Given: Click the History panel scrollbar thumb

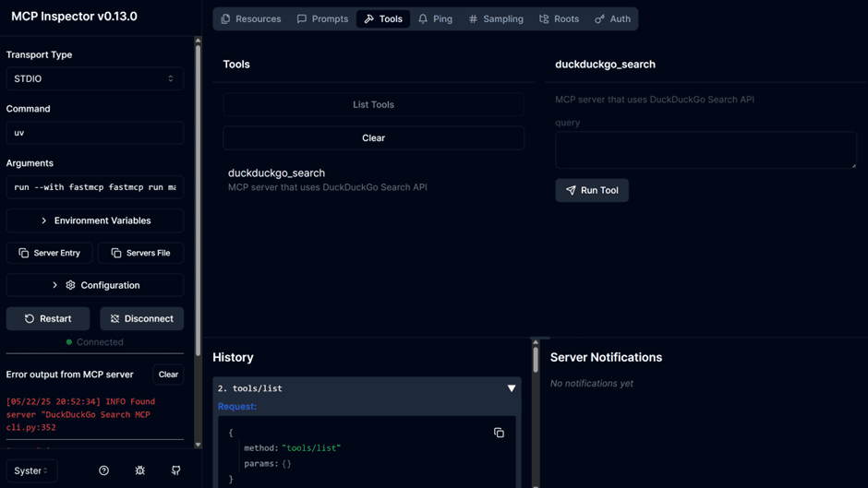Looking at the screenshot, I should 536,359.
